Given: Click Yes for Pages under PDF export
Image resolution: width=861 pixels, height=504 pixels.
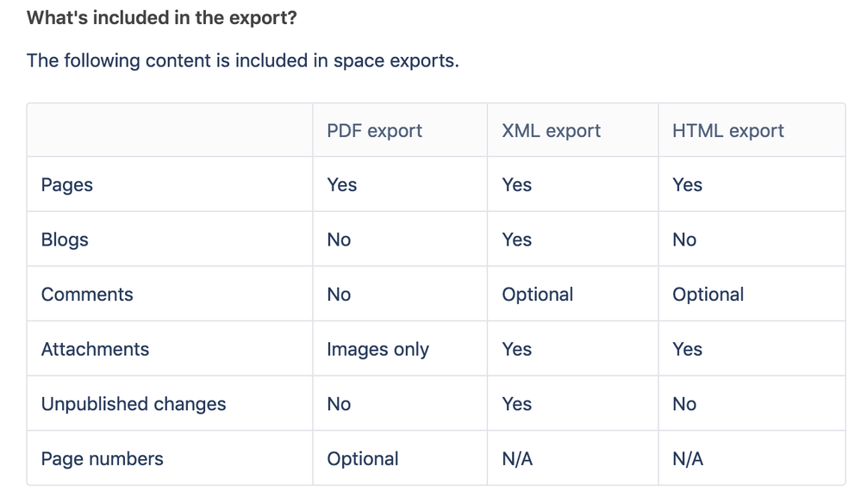Looking at the screenshot, I should pos(341,185).
